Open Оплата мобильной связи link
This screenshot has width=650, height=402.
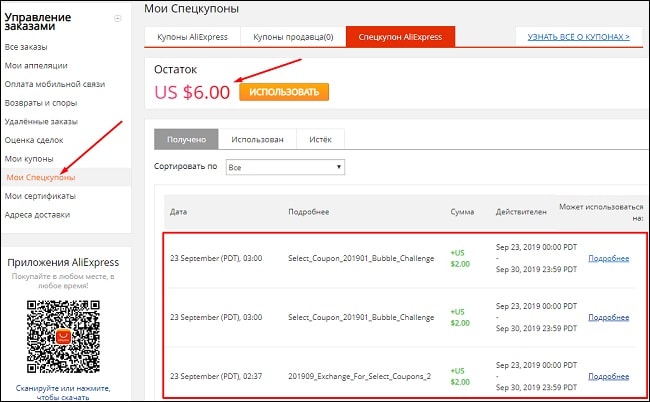pos(55,84)
